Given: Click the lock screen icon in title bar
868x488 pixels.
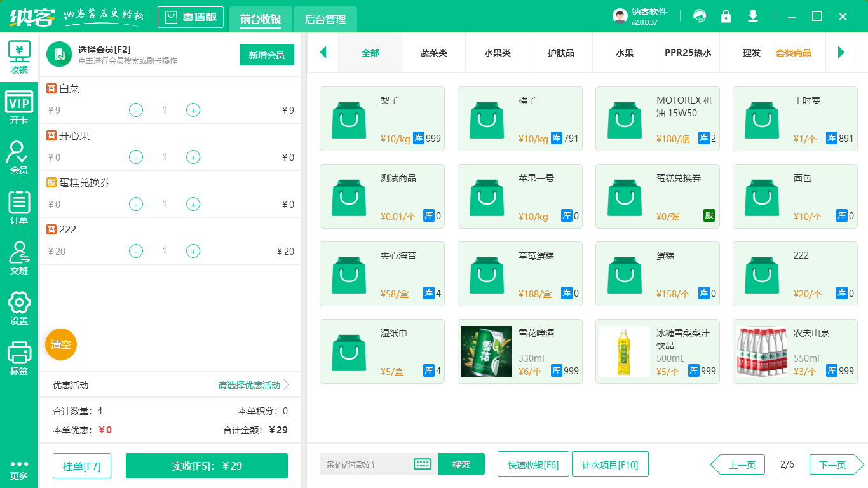Looking at the screenshot, I should pos(726,16).
